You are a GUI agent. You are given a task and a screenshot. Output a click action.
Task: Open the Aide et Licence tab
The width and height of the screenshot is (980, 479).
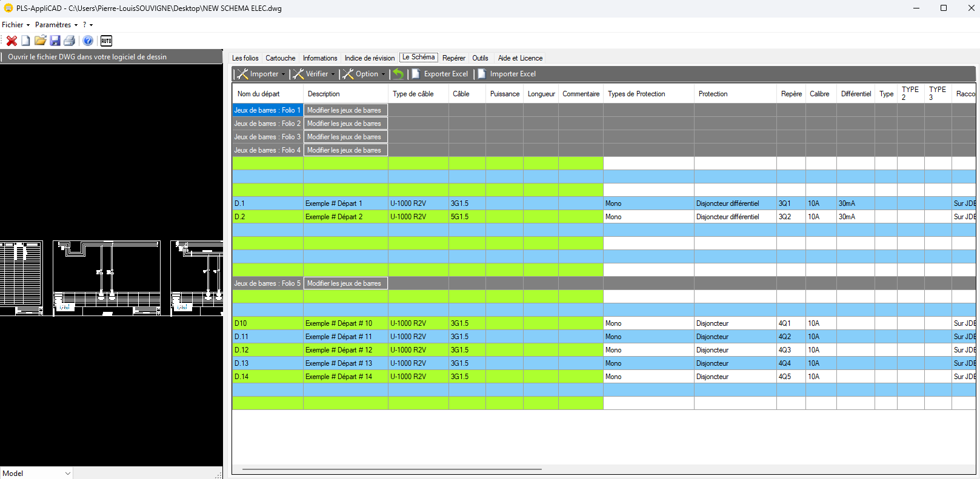coord(520,58)
